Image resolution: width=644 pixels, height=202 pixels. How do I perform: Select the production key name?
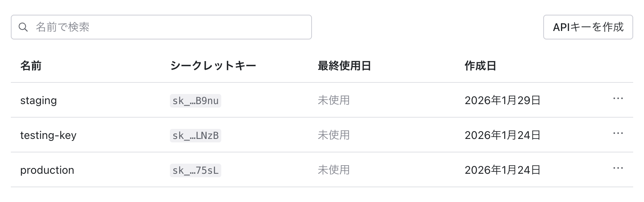pos(47,170)
